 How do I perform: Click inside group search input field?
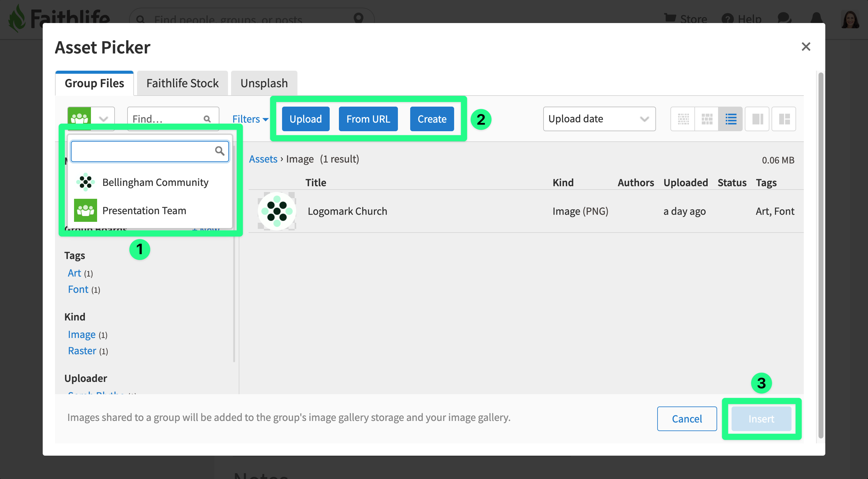(x=142, y=151)
